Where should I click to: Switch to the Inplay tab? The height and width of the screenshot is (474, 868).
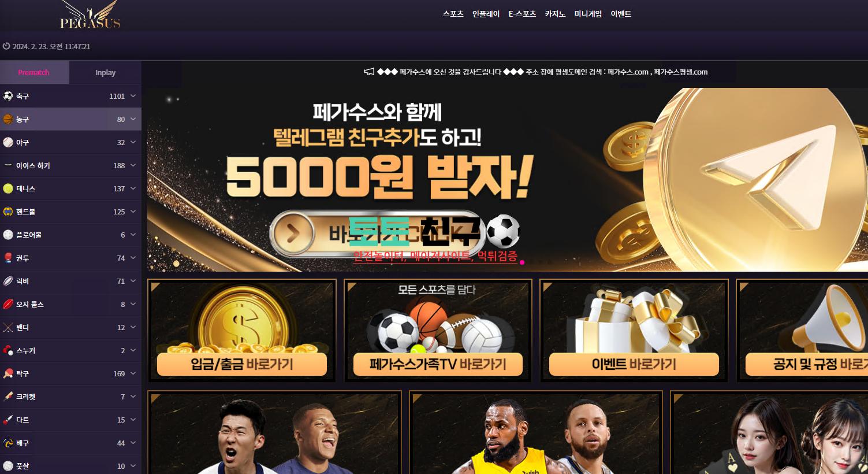tap(106, 72)
